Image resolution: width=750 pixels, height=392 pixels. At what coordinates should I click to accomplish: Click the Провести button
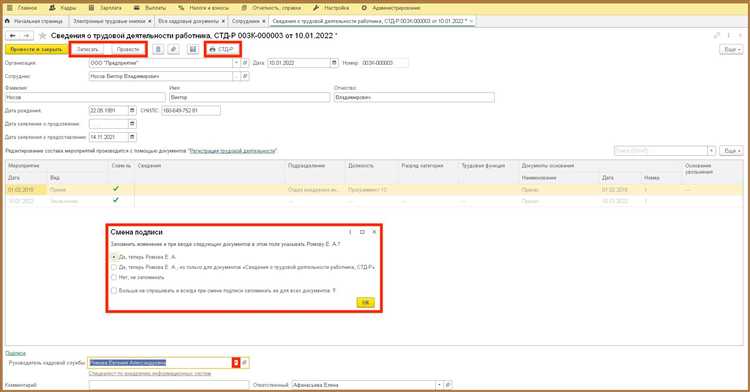click(x=128, y=49)
